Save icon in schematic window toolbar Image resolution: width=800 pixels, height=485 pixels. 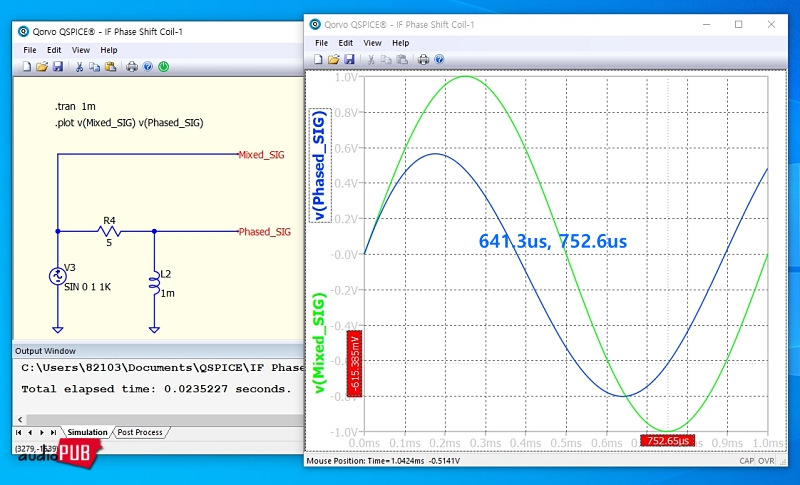(58, 67)
